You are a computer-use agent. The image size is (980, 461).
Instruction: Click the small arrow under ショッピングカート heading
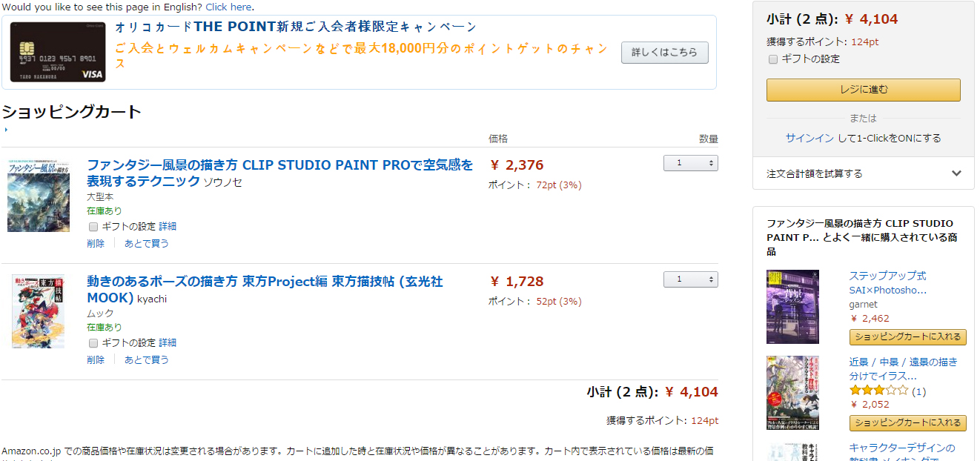[6, 130]
